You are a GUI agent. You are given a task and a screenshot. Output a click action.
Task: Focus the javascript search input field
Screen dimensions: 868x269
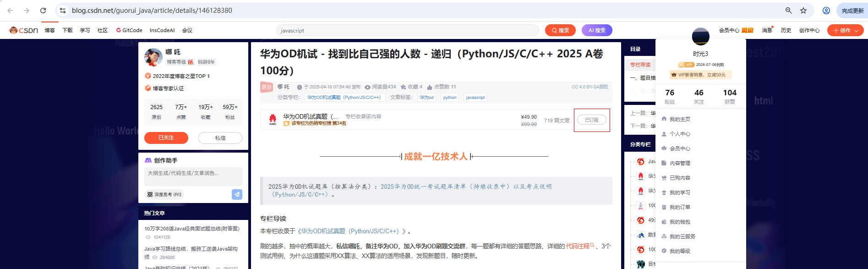click(x=408, y=30)
